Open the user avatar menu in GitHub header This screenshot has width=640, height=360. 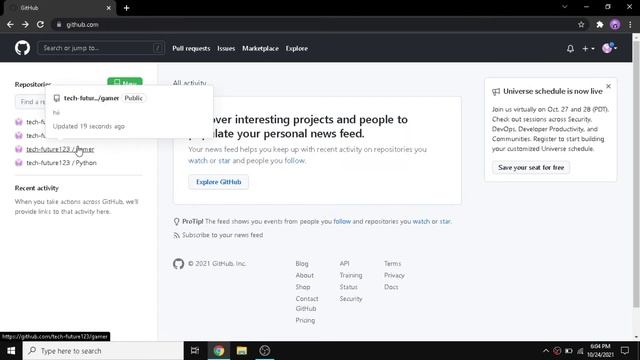[609, 48]
